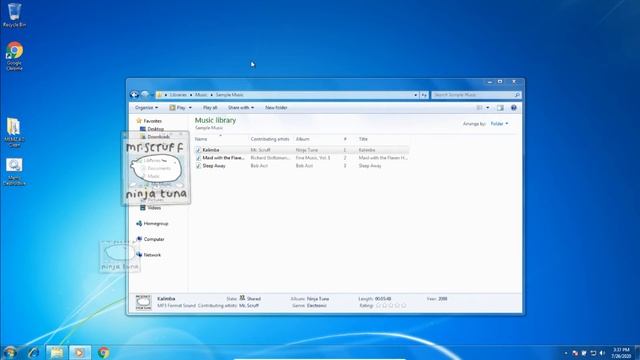Click the Music breadcrumb in address bar
This screenshot has width=640, height=360.
click(201, 95)
